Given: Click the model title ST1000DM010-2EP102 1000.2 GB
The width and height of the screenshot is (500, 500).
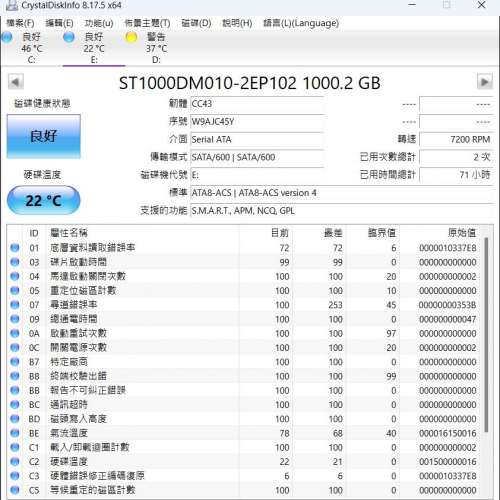Looking at the screenshot, I should (x=250, y=83).
